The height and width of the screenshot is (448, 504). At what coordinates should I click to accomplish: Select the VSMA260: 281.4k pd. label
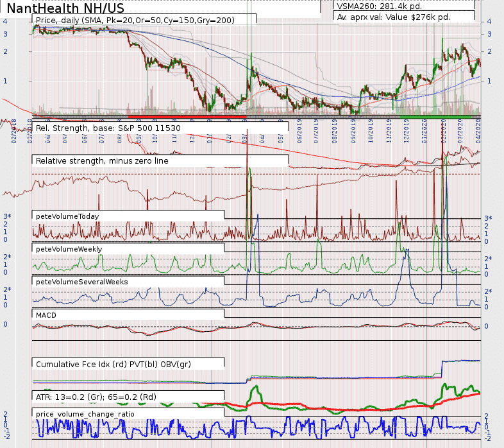pyautogui.click(x=380, y=6)
